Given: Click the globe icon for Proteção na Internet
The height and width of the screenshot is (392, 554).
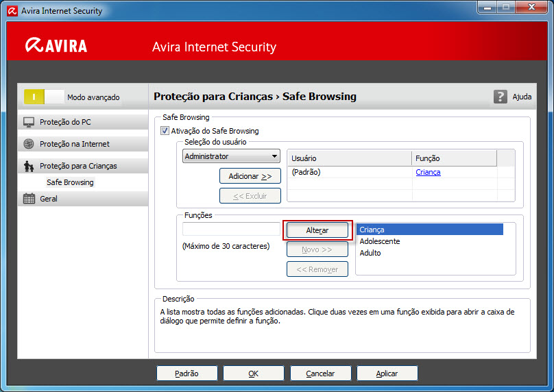Looking at the screenshot, I should point(29,144).
